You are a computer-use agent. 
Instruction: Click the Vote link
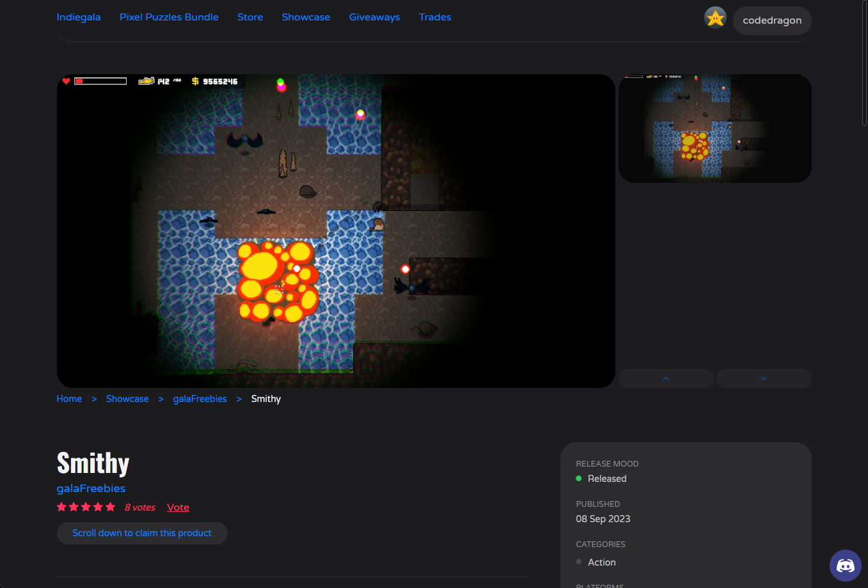click(x=178, y=507)
